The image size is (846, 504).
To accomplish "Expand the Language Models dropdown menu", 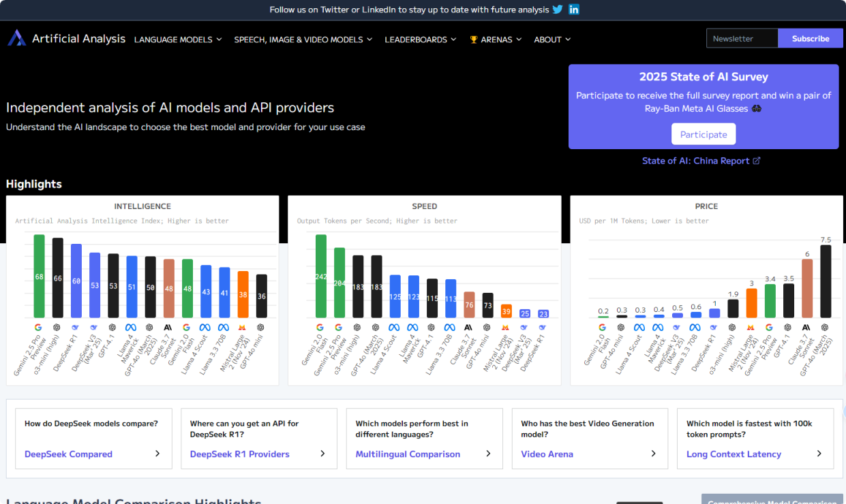I will 178,40.
